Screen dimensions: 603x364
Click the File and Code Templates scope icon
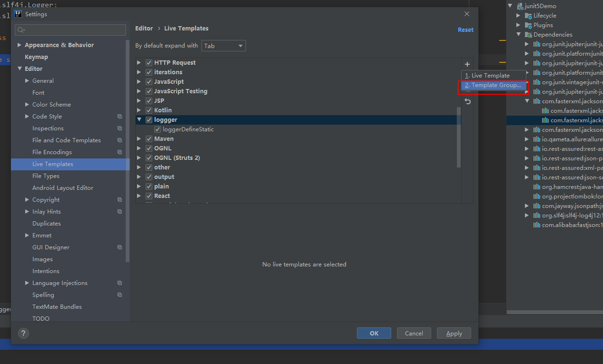120,140
